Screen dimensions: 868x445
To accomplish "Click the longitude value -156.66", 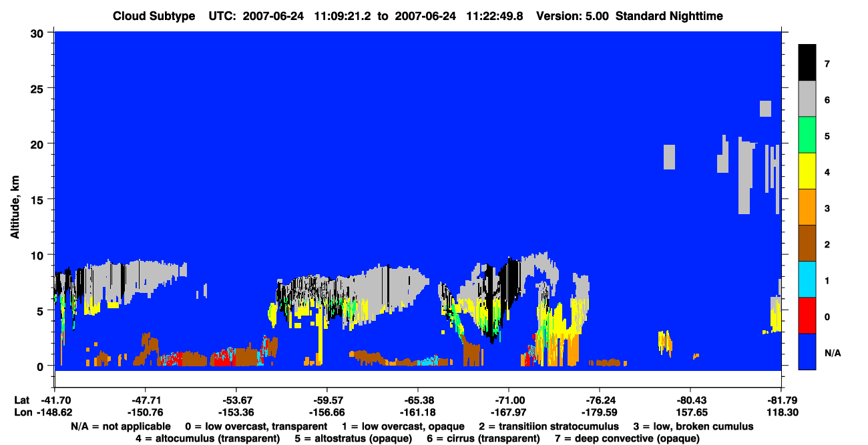I will [327, 412].
